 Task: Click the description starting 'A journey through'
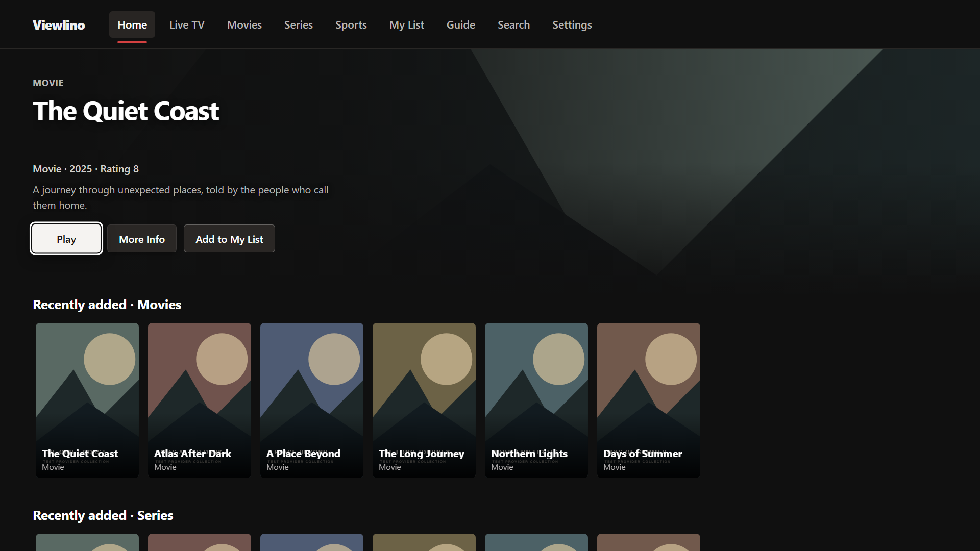click(181, 197)
